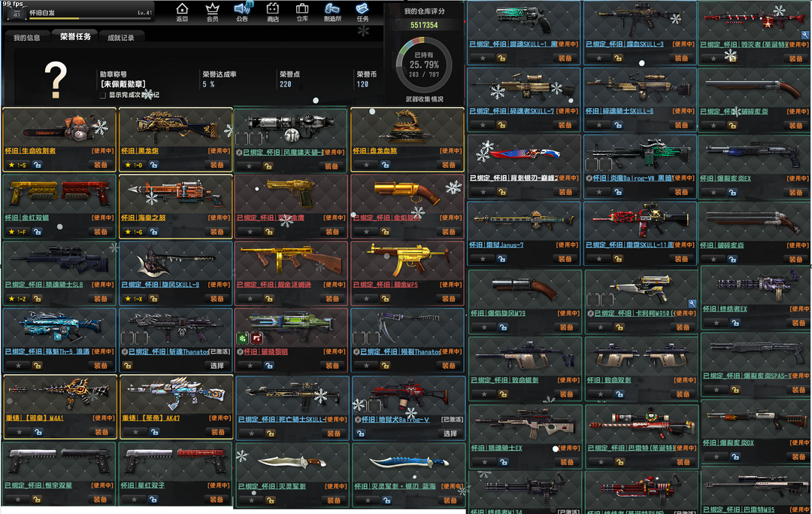Toggle the lock on 重铸|[邪皇] M4A1
812x514 pixels.
point(38,432)
